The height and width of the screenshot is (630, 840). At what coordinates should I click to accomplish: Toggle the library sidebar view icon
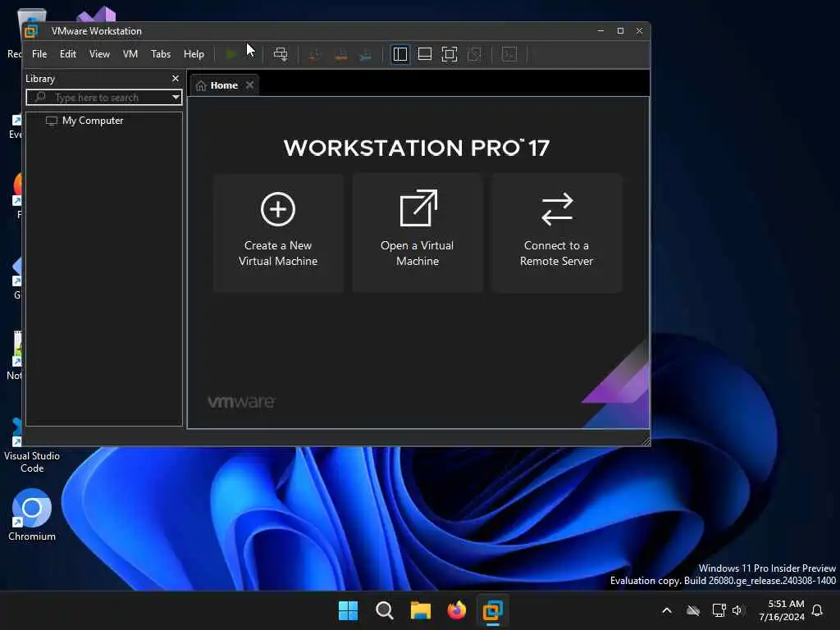(400, 54)
